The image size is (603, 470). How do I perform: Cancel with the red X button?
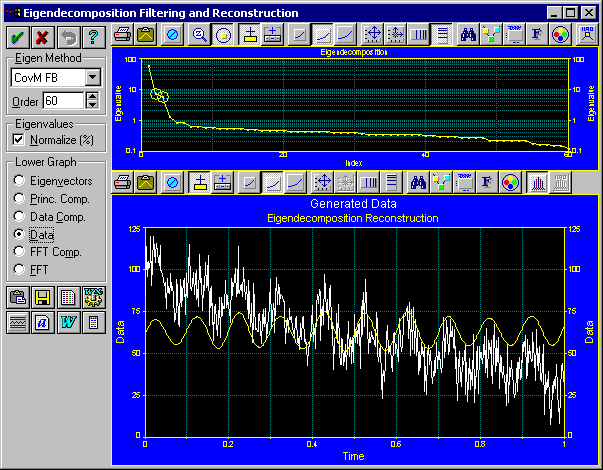pyautogui.click(x=43, y=37)
